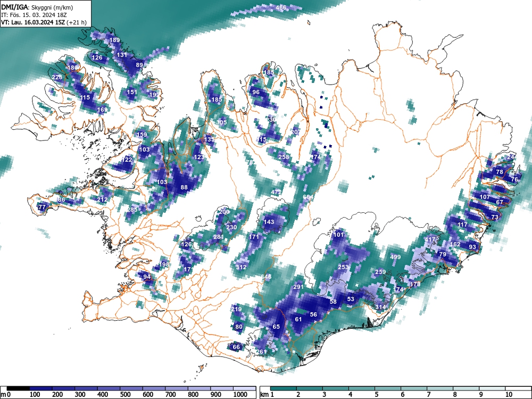
Task: Click visibility value 466 over the northern sea
Action: [x=281, y=7]
